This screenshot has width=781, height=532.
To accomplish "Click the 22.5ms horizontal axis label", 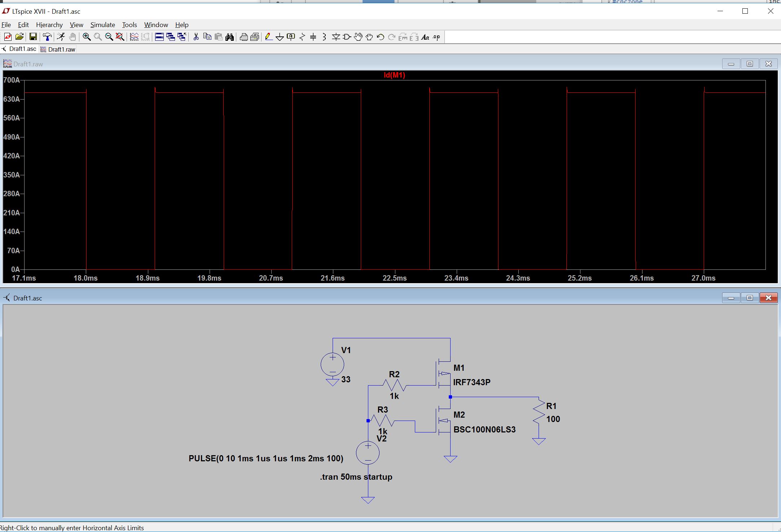I will [x=395, y=278].
